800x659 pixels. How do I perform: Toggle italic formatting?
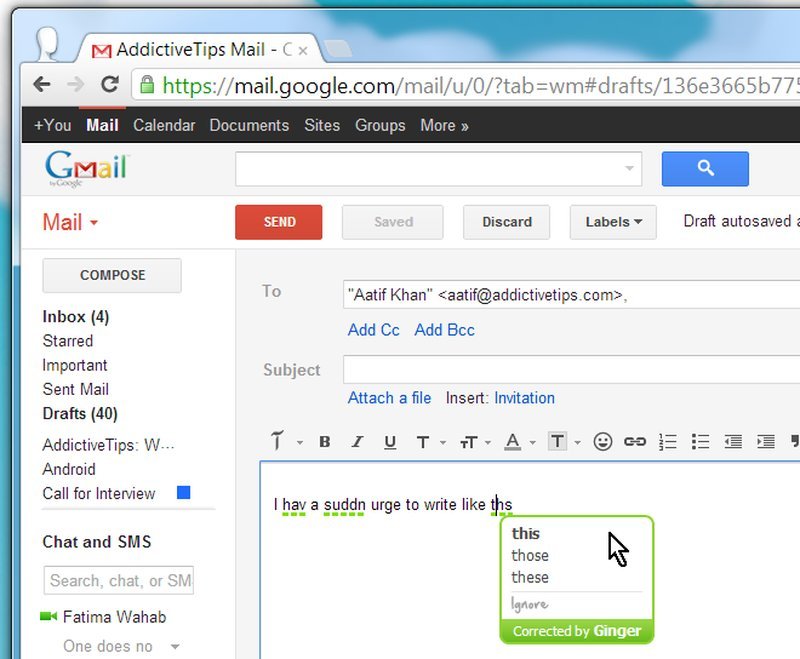click(357, 442)
